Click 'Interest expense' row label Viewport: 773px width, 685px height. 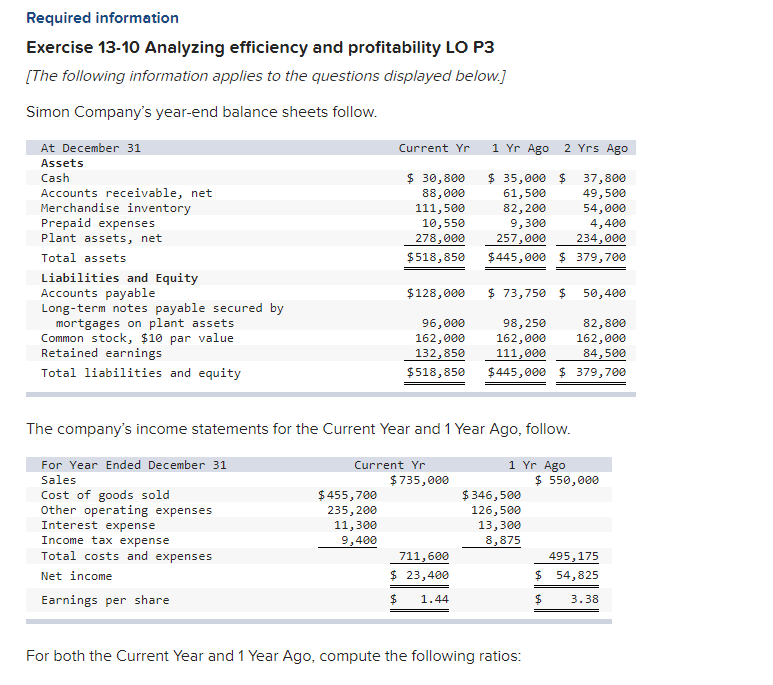click(x=98, y=525)
